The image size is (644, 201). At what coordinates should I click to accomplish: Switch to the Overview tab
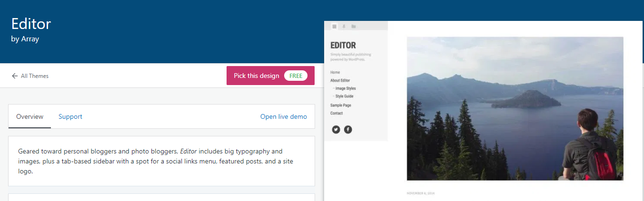[30, 116]
